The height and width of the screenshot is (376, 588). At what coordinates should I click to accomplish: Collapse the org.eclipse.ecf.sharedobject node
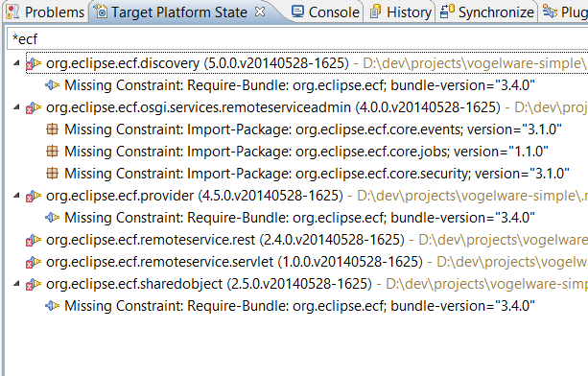pyautogui.click(x=16, y=284)
